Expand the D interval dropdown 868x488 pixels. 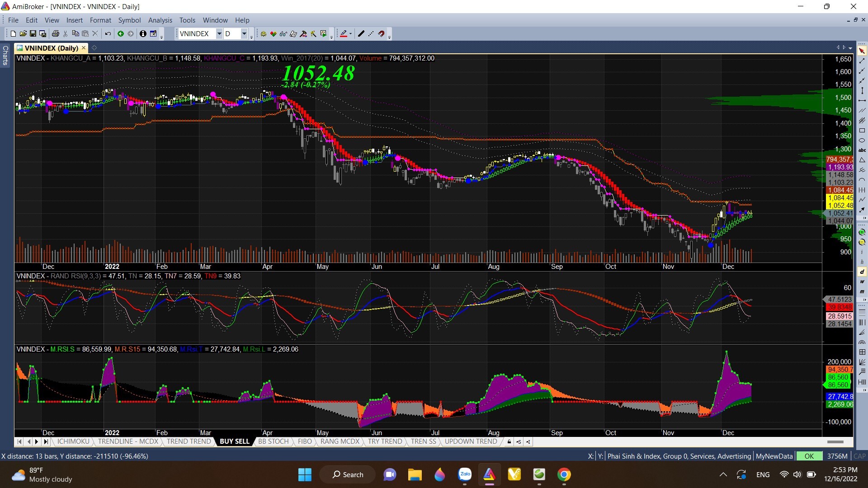(244, 33)
